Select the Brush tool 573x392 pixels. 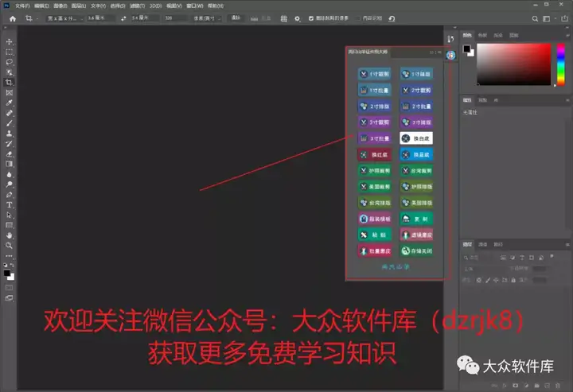point(9,123)
